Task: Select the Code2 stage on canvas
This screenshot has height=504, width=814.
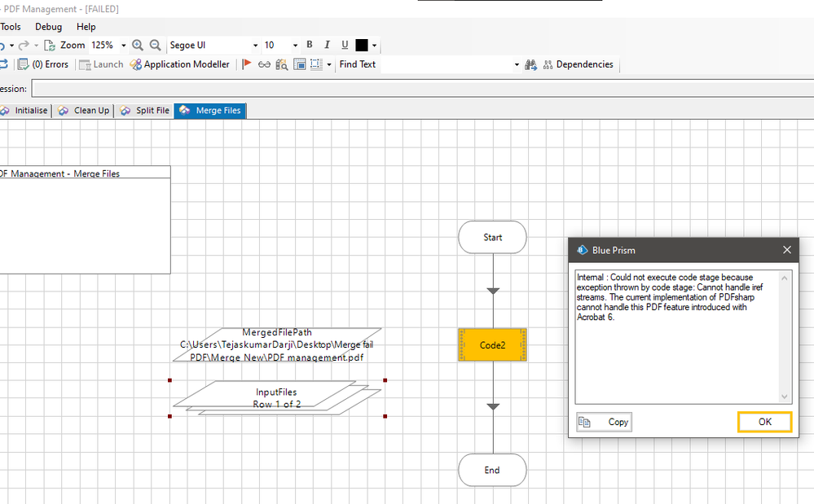Action: (x=493, y=344)
